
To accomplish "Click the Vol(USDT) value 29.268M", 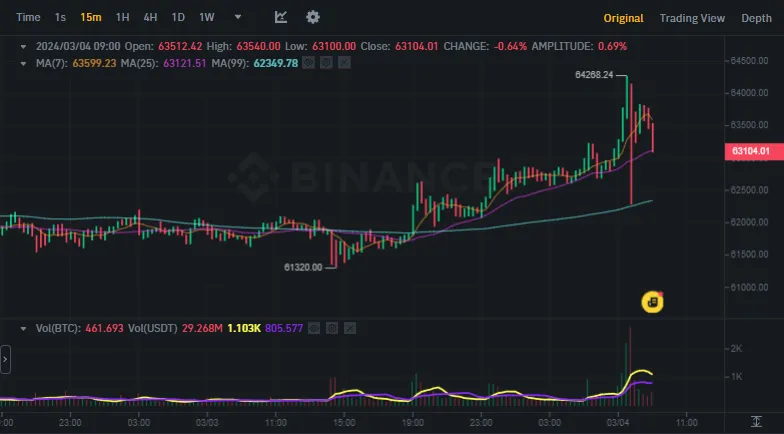I will (x=202, y=328).
